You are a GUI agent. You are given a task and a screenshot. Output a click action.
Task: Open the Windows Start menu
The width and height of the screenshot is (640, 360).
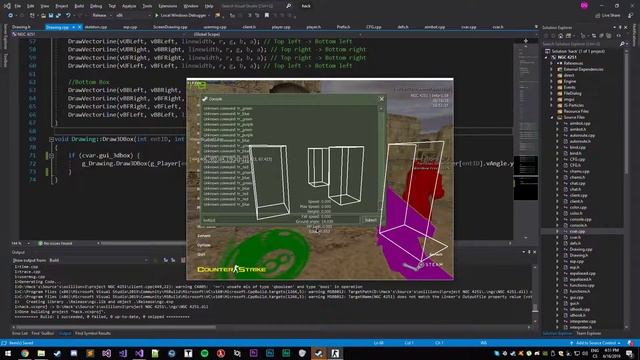[8, 353]
